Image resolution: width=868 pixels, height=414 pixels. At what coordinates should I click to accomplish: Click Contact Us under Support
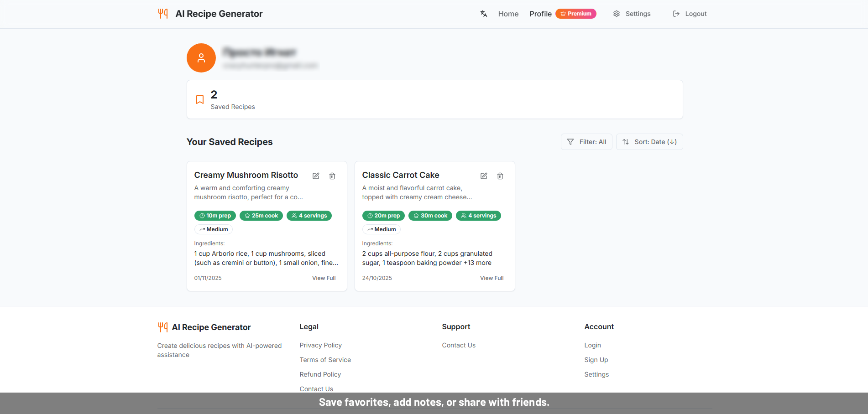[458, 345]
